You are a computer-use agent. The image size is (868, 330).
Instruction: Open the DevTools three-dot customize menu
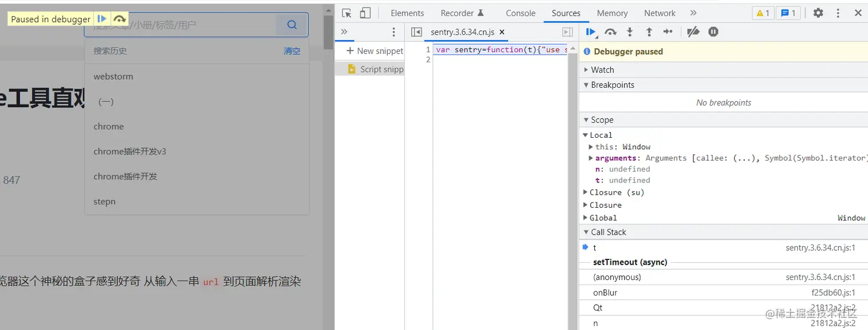coord(838,13)
